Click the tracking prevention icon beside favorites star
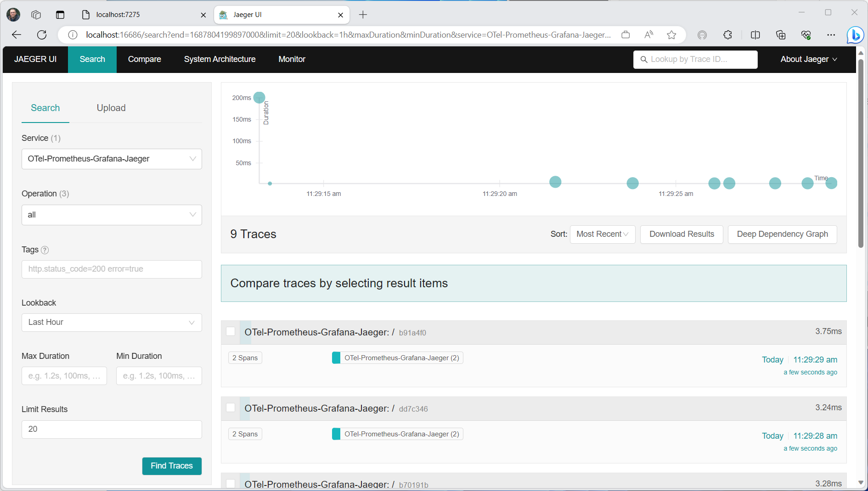Image resolution: width=868 pixels, height=491 pixels. [x=702, y=35]
